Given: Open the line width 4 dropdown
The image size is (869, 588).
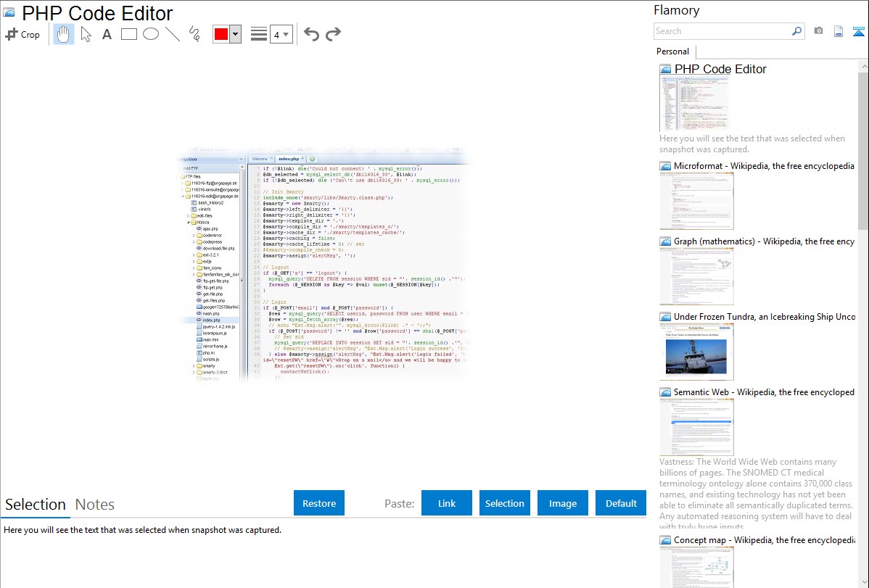Looking at the screenshot, I should 281,34.
